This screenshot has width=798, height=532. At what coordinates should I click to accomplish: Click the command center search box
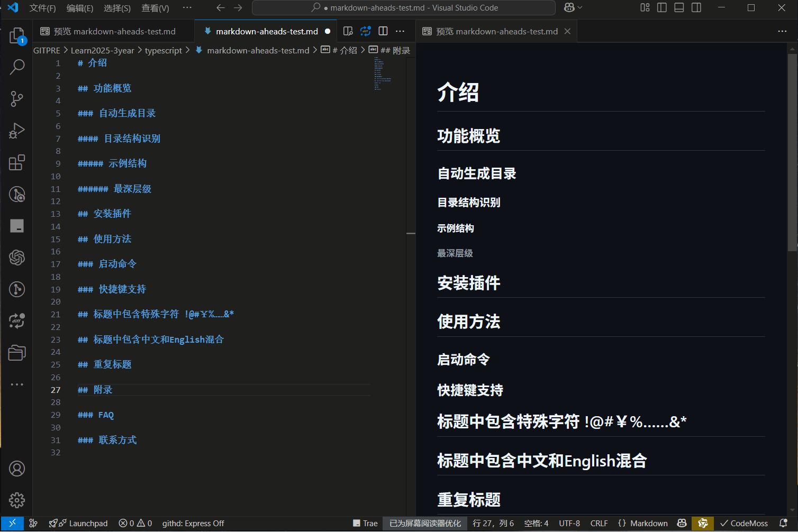pos(404,8)
